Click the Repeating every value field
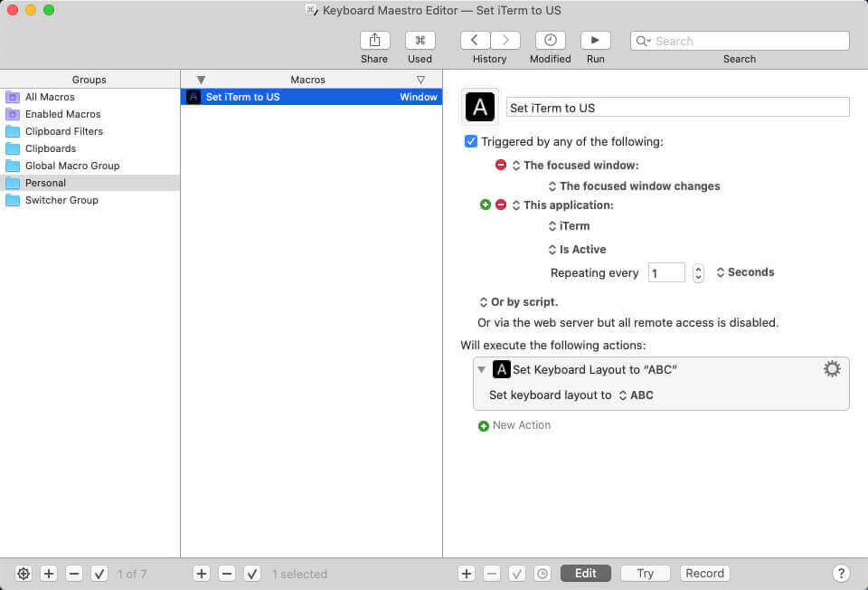The image size is (868, 590). [x=666, y=272]
